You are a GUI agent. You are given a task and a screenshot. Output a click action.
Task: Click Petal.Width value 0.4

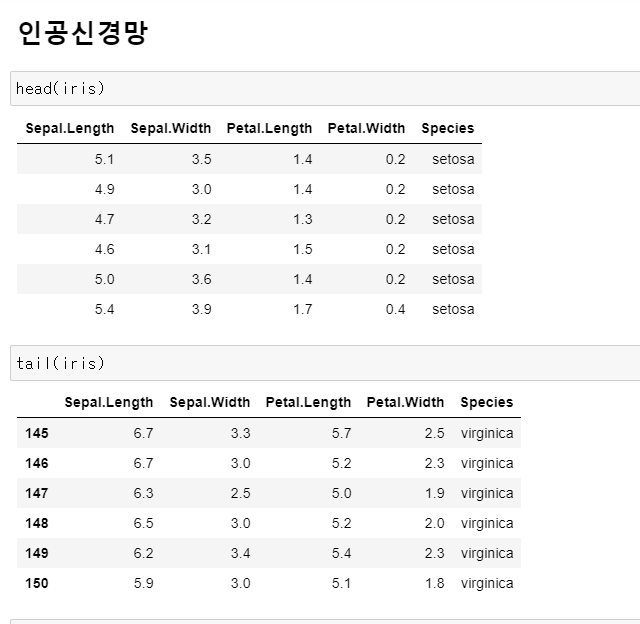click(396, 309)
